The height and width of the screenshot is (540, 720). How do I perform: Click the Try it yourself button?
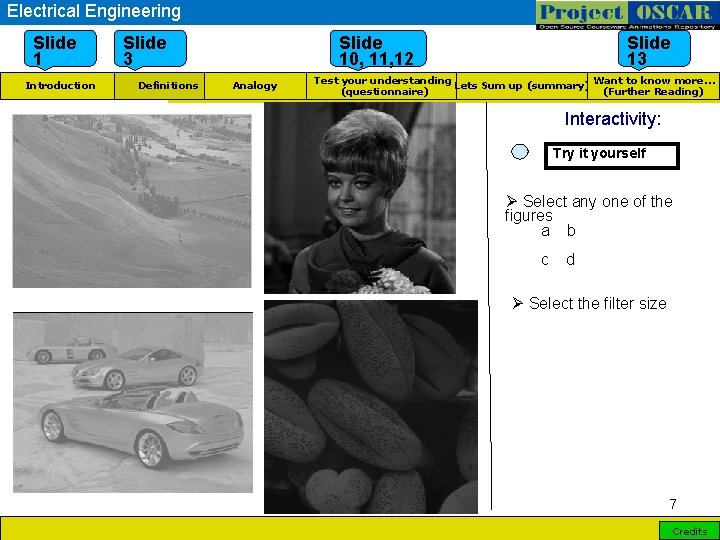pyautogui.click(x=612, y=156)
